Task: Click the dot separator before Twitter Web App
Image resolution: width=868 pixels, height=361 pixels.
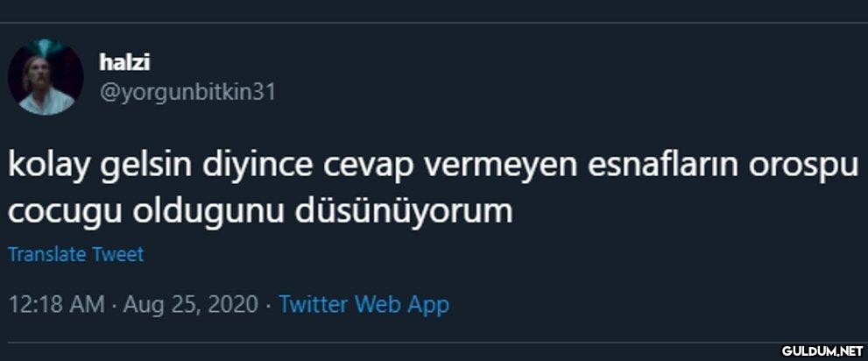Action: 268,305
